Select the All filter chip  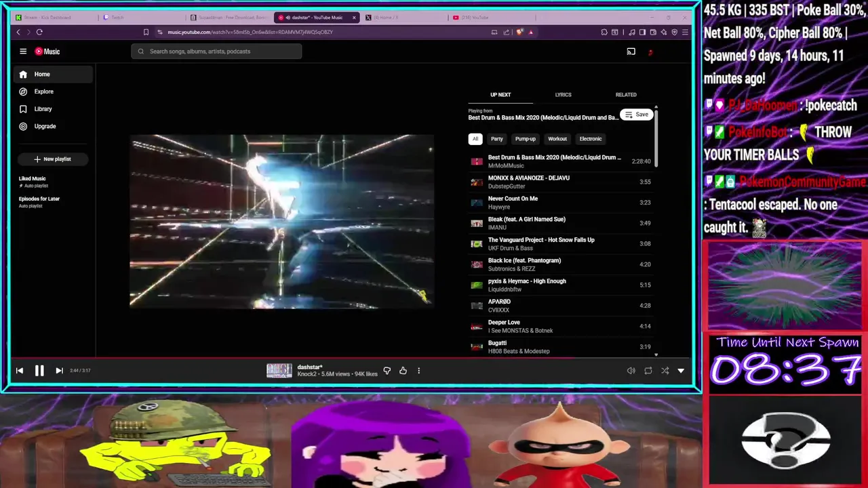pyautogui.click(x=475, y=139)
